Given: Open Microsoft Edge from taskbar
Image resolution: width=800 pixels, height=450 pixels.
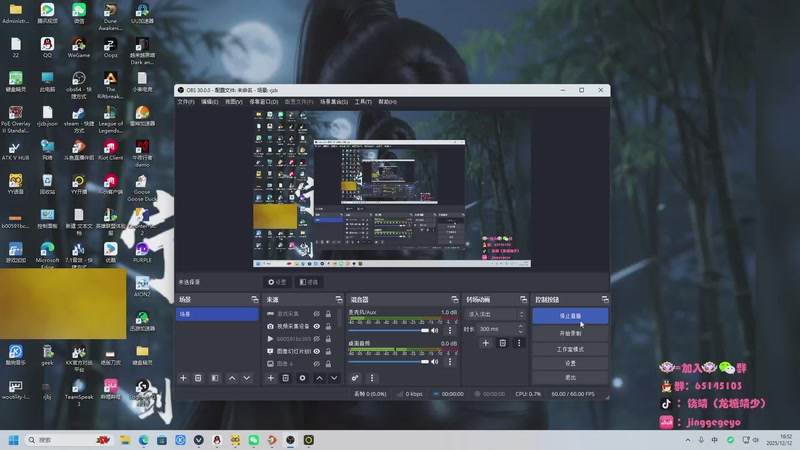Looking at the screenshot, I should coord(143,440).
